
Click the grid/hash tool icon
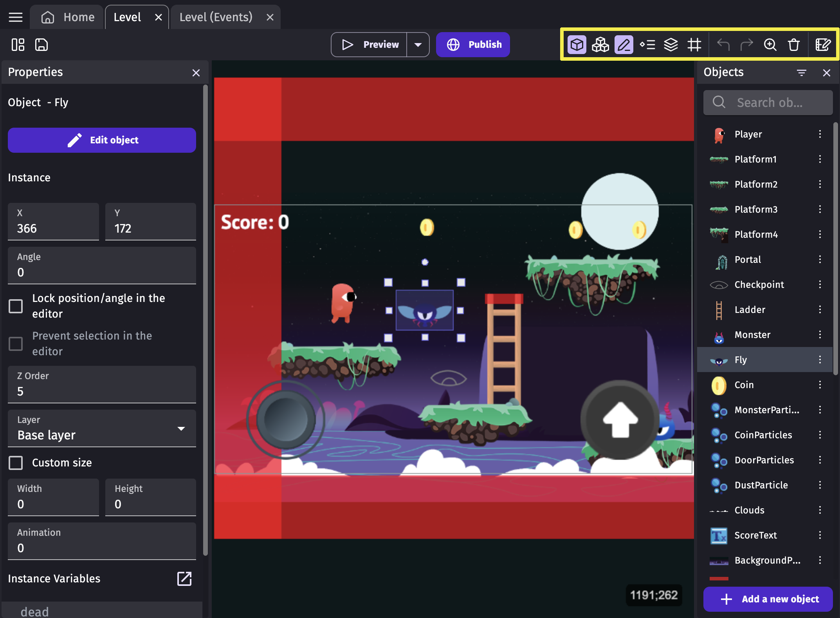pos(694,44)
